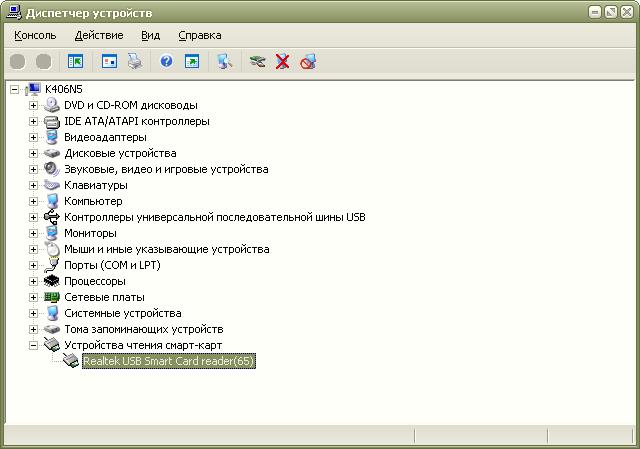The image size is (640, 449).
Task: Click the DVD drive category icon
Action: (51, 105)
